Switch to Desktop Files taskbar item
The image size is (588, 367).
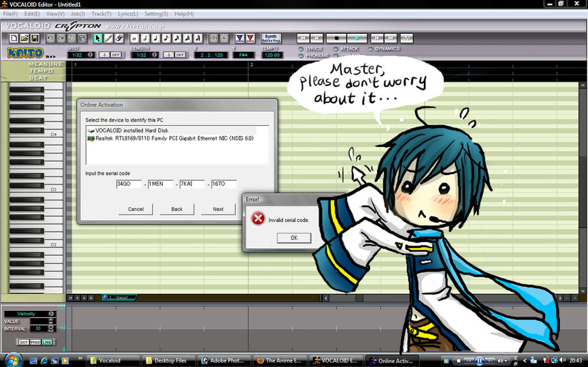[x=168, y=360]
